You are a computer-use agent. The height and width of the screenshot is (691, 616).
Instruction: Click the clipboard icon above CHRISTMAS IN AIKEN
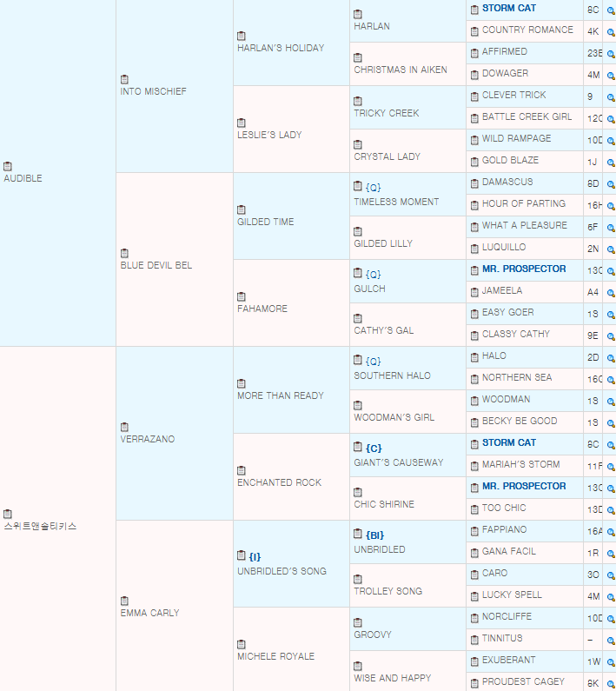(358, 57)
